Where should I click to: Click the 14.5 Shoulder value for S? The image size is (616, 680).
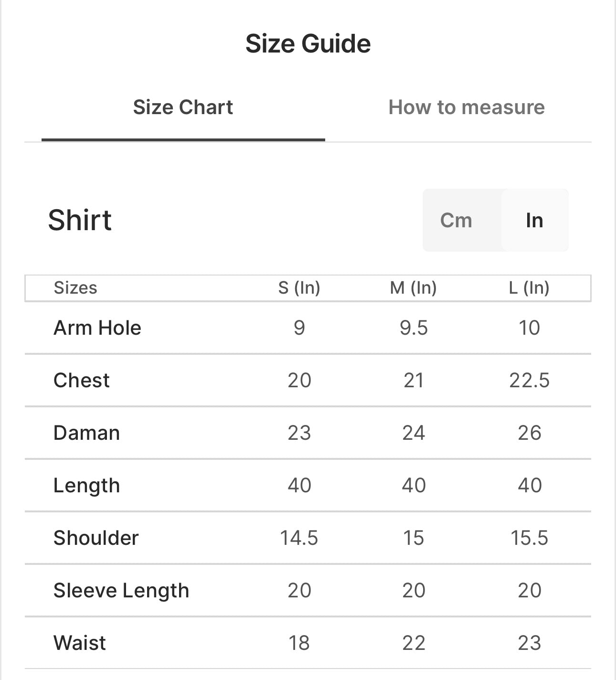(x=299, y=538)
